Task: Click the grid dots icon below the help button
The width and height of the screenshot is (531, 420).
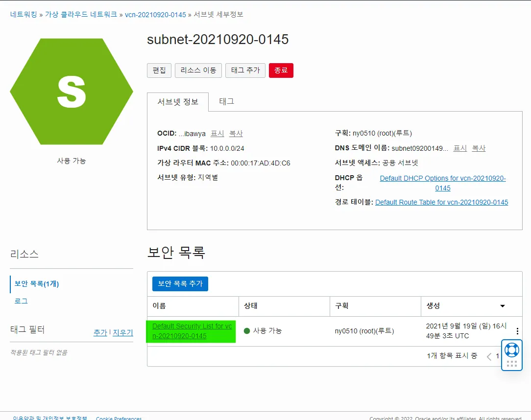Action: pyautogui.click(x=511, y=363)
